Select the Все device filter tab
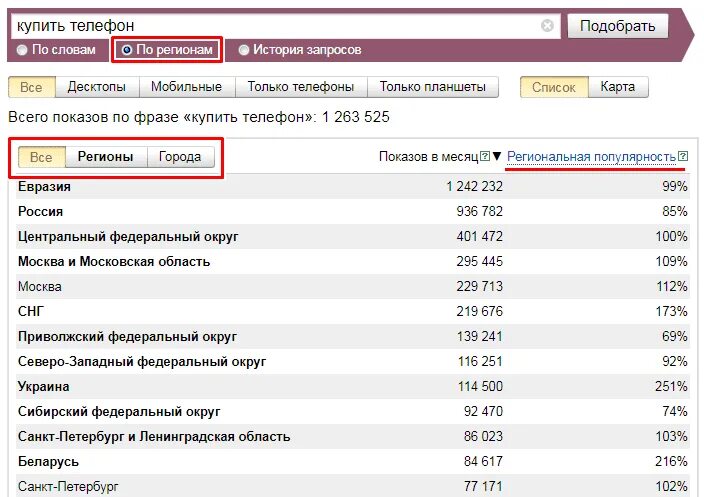Viewport: 704px width, 497px height. (31, 87)
